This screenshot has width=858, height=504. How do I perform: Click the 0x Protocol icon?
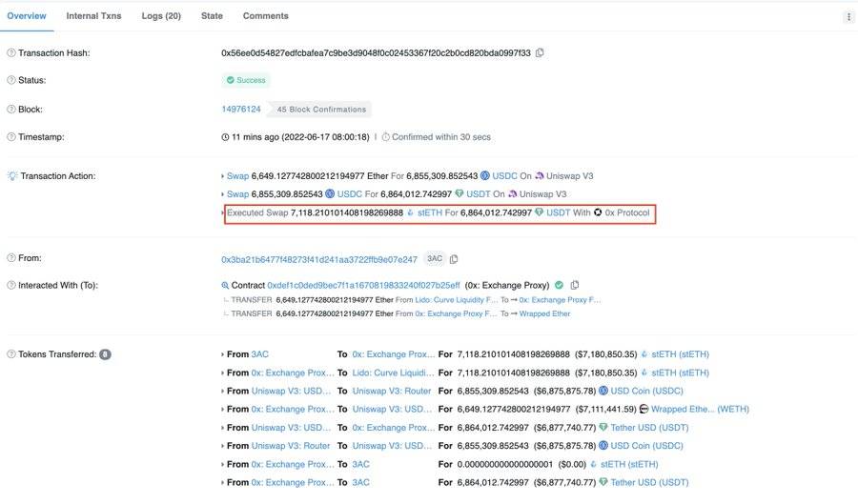[x=598, y=212]
